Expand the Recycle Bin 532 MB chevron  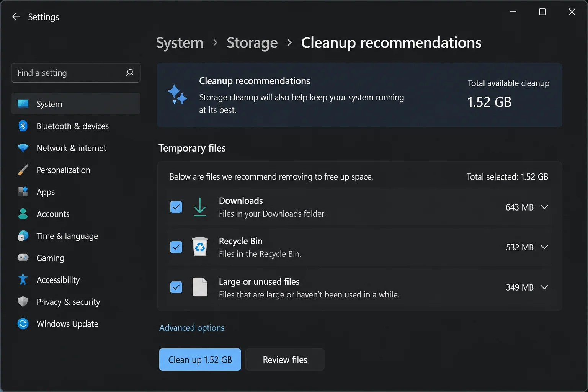(x=544, y=247)
